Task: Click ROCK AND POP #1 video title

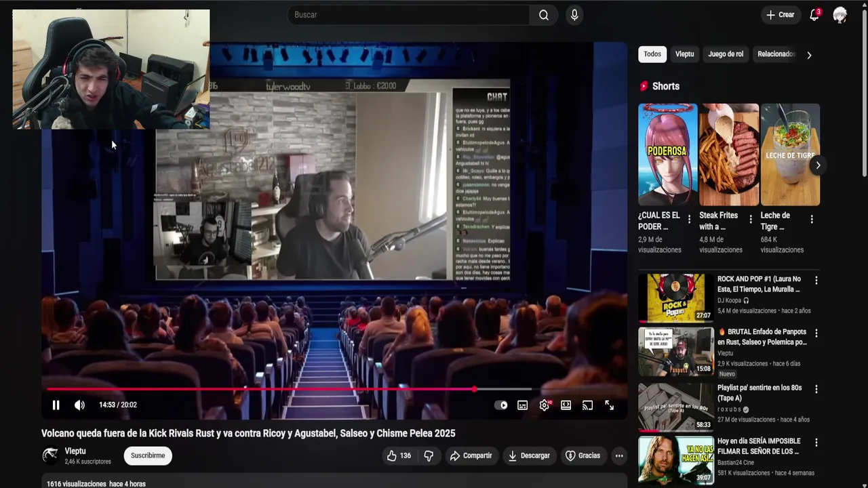Action: [759, 284]
